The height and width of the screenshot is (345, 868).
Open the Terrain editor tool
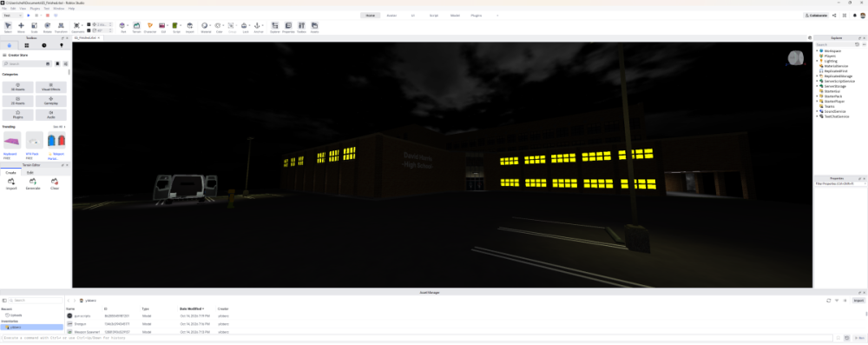click(137, 27)
